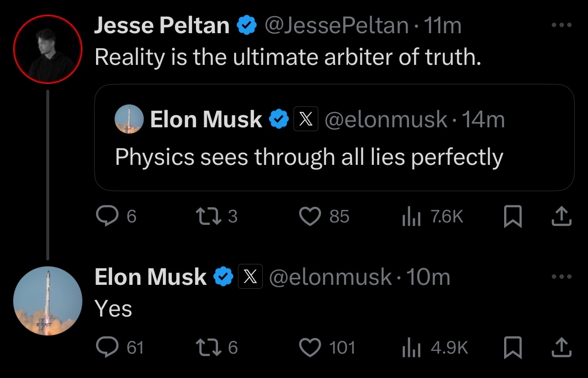Image resolution: width=588 pixels, height=378 pixels.
Task: Open more options for Jesse Peltan's post
Action: click(x=560, y=25)
